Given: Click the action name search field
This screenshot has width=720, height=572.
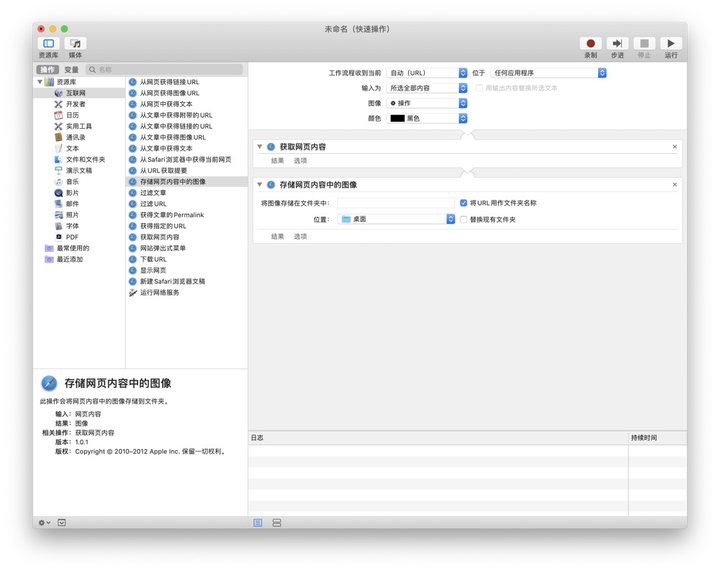Looking at the screenshot, I should (164, 69).
